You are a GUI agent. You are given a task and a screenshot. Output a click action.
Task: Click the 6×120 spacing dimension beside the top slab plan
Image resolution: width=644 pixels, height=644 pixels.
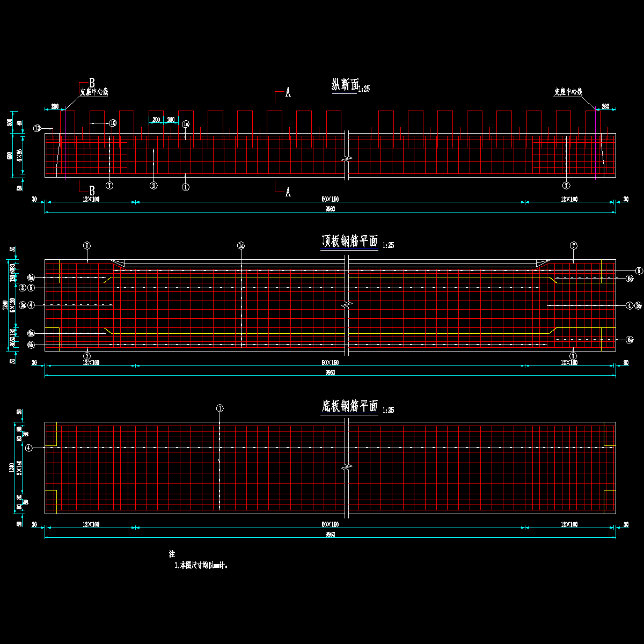(12, 305)
